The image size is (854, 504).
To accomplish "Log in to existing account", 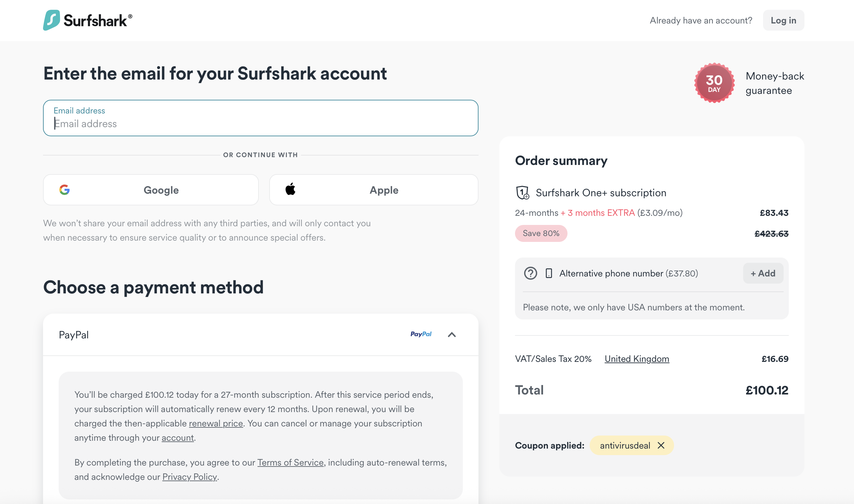I will [x=783, y=21].
